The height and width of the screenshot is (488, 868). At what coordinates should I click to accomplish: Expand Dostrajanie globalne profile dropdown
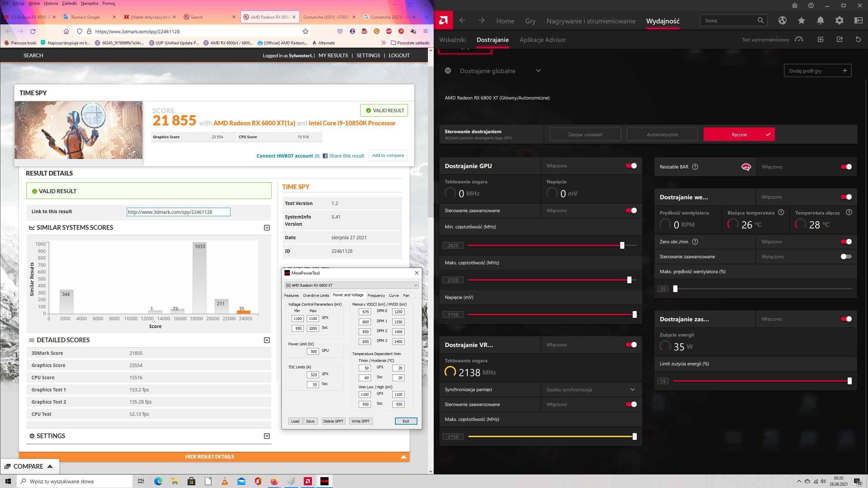point(538,71)
